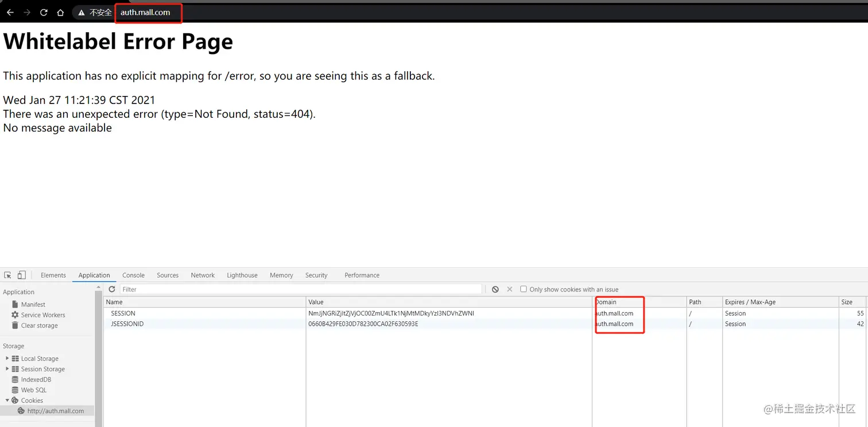Expand the Session Storage tree node
Image resolution: width=868 pixels, height=427 pixels.
click(7, 368)
